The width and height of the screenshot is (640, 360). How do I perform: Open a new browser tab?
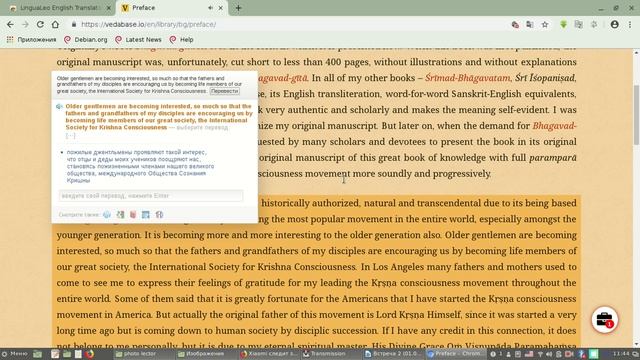click(x=238, y=8)
